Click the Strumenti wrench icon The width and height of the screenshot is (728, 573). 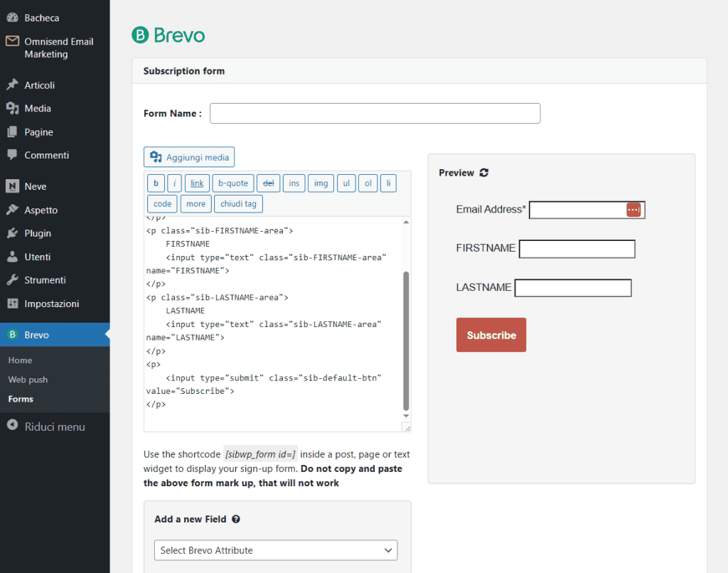tap(13, 280)
